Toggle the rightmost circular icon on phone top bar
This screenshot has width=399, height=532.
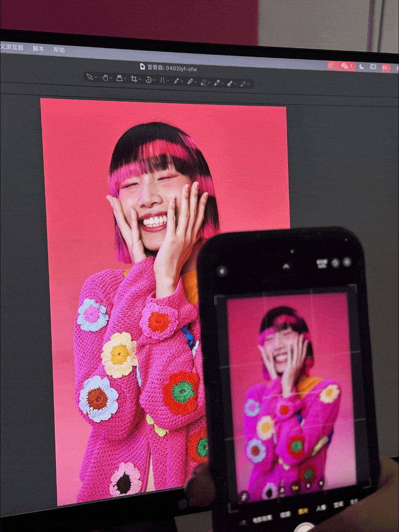347,262
